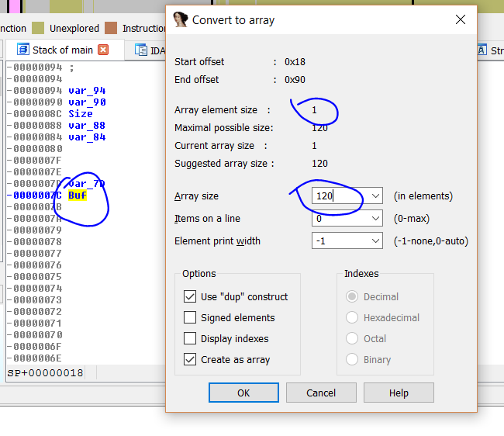
Task: Toggle Create as array checkbox
Action: point(190,359)
